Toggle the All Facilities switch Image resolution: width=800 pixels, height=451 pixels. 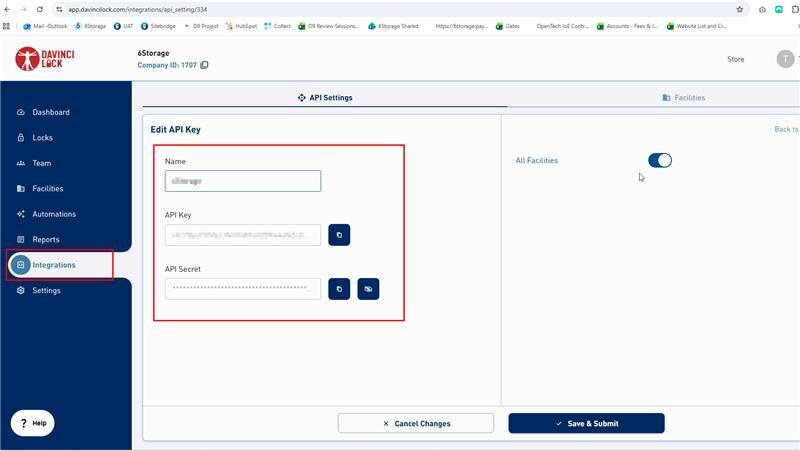[x=660, y=160]
